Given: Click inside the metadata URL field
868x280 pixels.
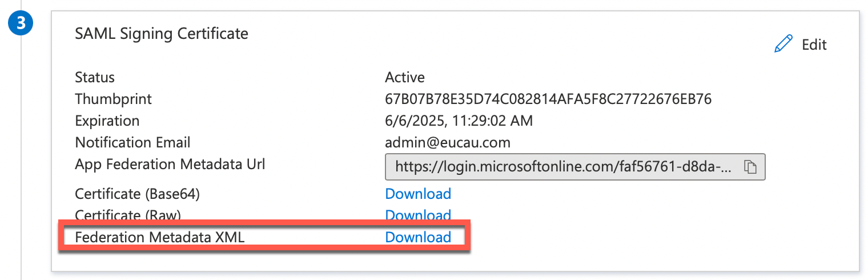Looking at the screenshot, I should point(562,167).
